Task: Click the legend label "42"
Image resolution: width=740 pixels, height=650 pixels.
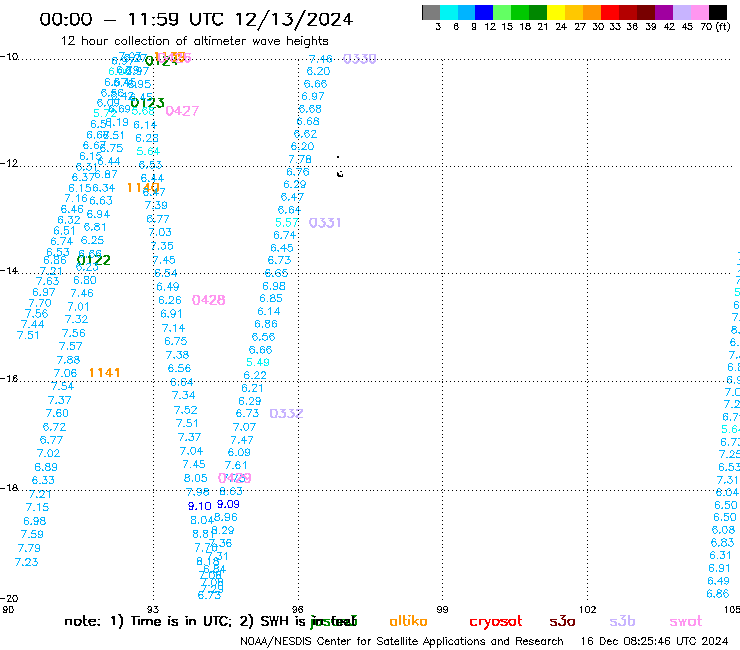Action: pyautogui.click(x=669, y=26)
